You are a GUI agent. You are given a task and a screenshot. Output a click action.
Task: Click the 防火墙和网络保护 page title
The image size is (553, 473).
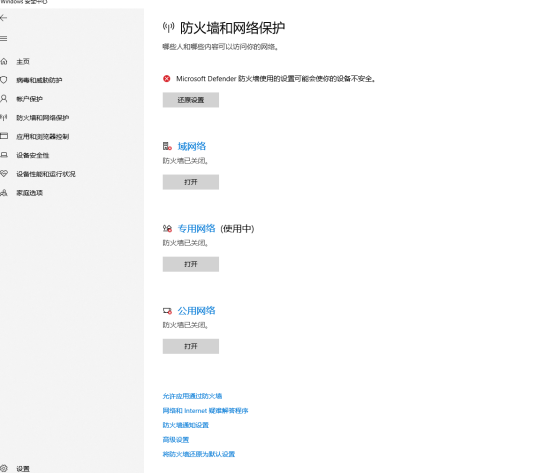pos(233,28)
